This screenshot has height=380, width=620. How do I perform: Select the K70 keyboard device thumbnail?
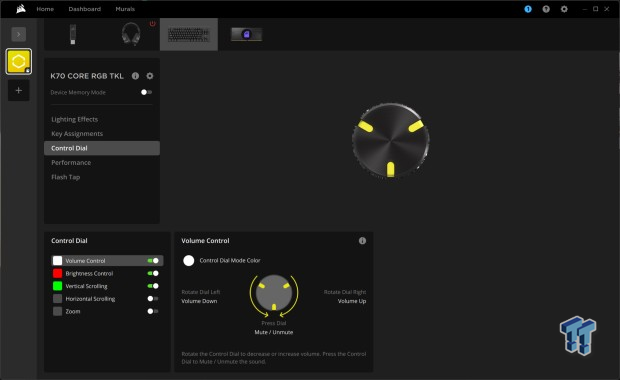tap(189, 34)
